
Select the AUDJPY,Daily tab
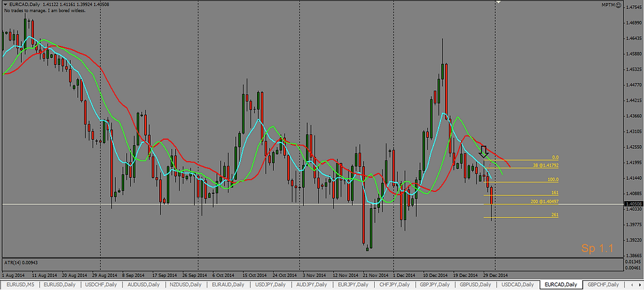(312, 284)
